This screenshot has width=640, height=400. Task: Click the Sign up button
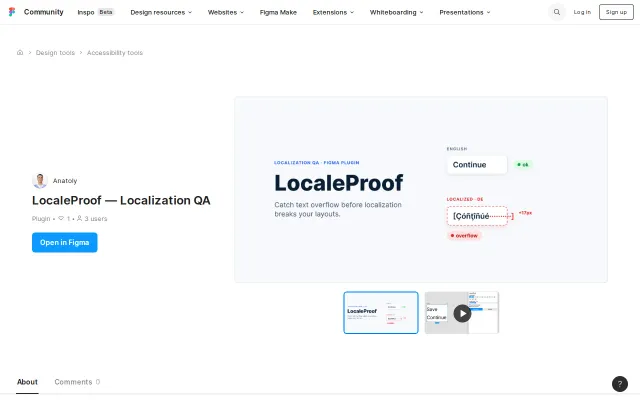[616, 12]
